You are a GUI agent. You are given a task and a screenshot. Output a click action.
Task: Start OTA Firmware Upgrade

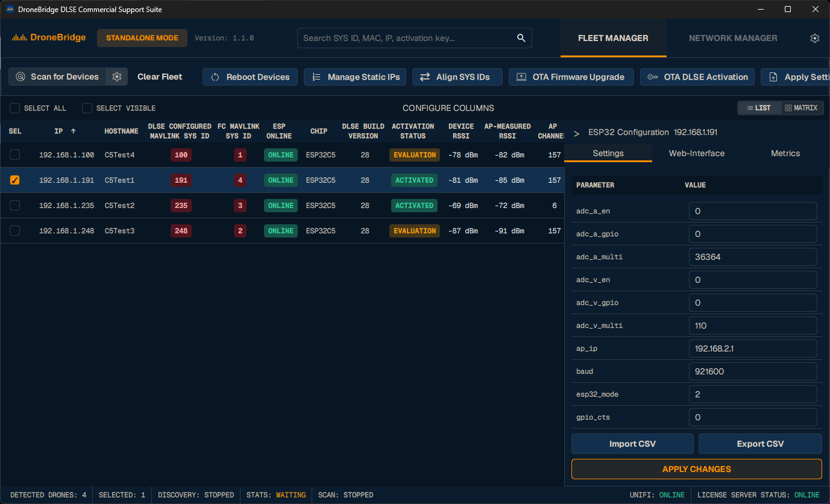[571, 77]
